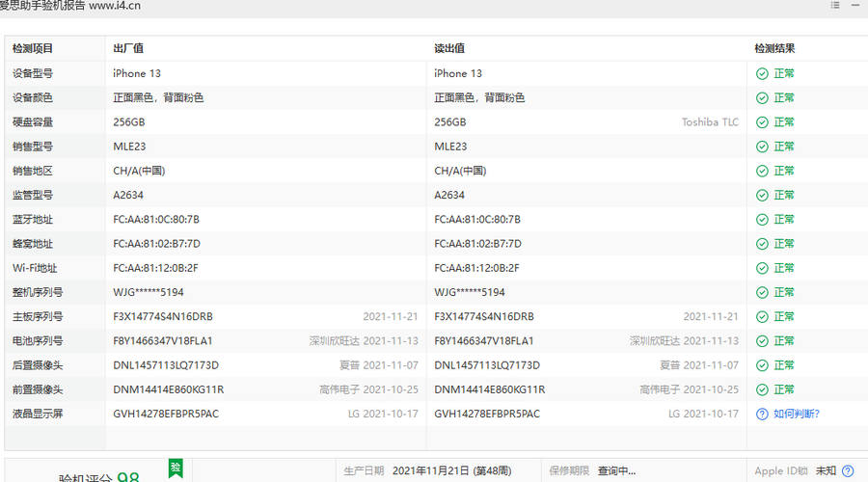
Task: Click the green check icon in Wi-Fi地址 row
Action: click(762, 268)
